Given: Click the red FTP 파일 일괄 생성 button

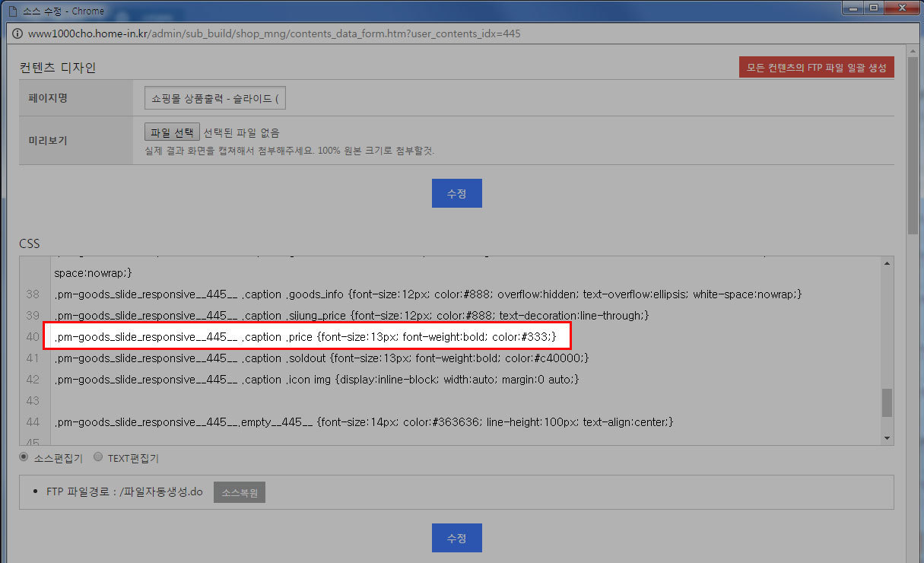Looking at the screenshot, I should (x=817, y=67).
